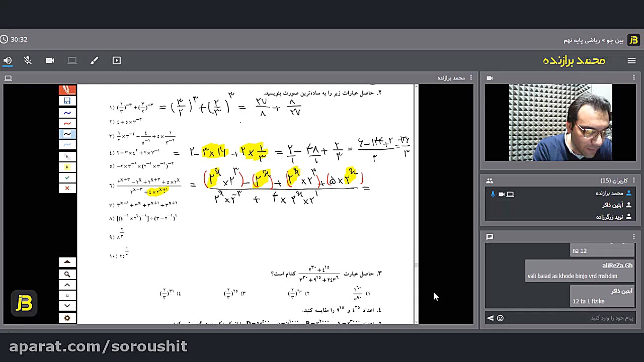
Task: Select the red pen color
Action: (x=67, y=123)
